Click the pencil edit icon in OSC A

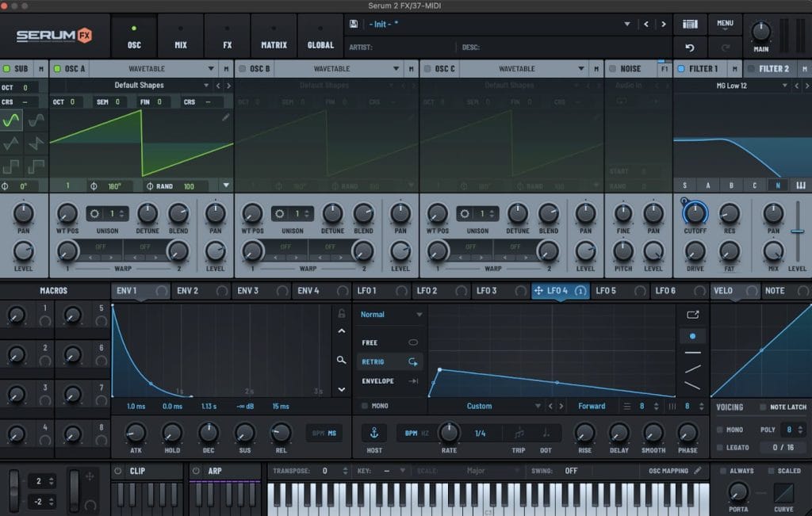[226, 117]
